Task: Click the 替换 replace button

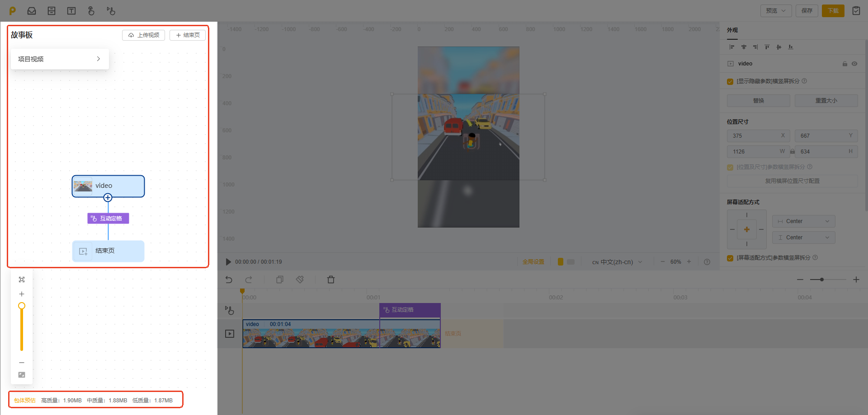Action: pos(759,101)
